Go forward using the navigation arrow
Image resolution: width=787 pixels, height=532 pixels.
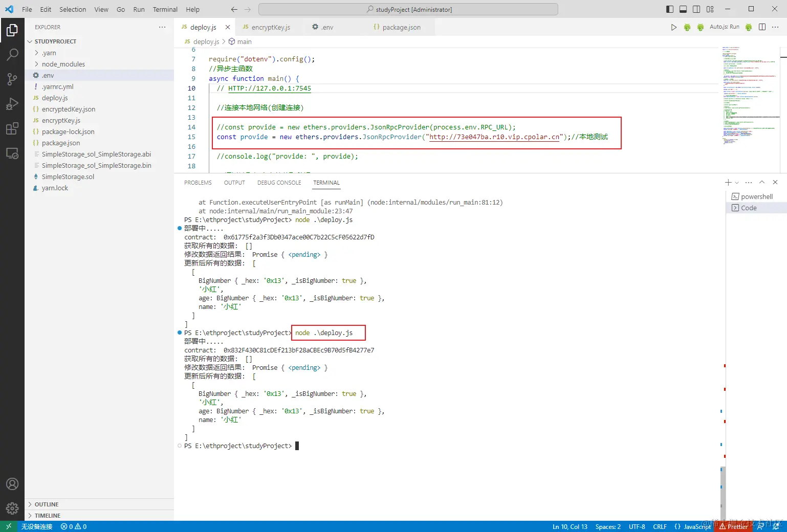point(248,9)
